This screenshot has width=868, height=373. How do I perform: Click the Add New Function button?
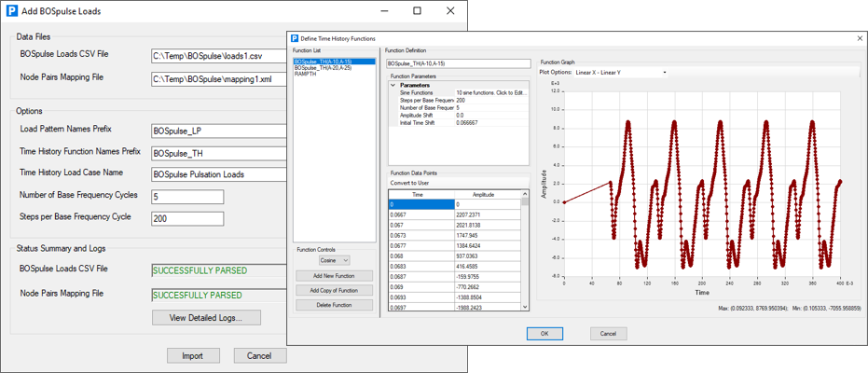[x=335, y=276]
